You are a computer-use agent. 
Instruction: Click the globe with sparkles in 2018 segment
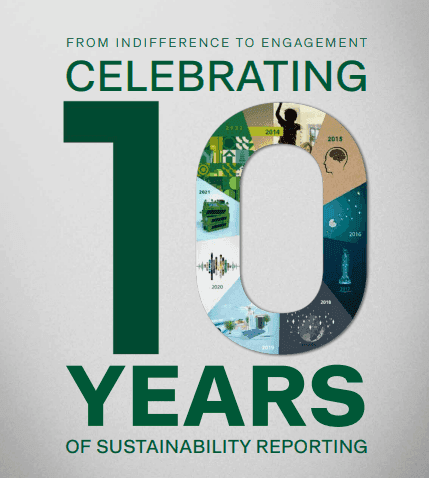(310, 328)
